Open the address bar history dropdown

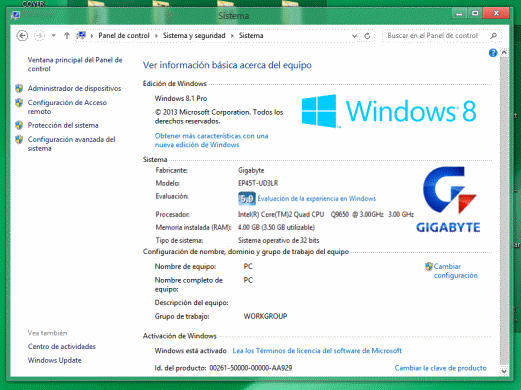pos(354,36)
